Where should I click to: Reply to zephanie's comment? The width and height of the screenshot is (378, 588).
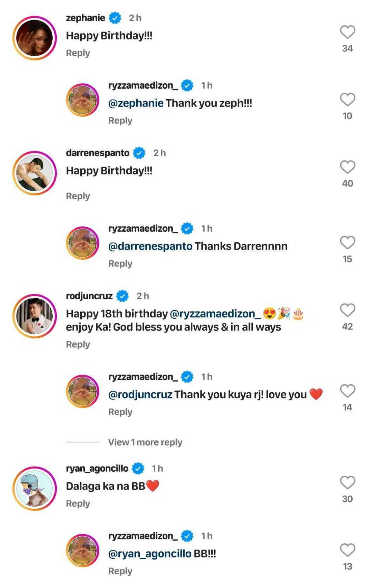(78, 53)
